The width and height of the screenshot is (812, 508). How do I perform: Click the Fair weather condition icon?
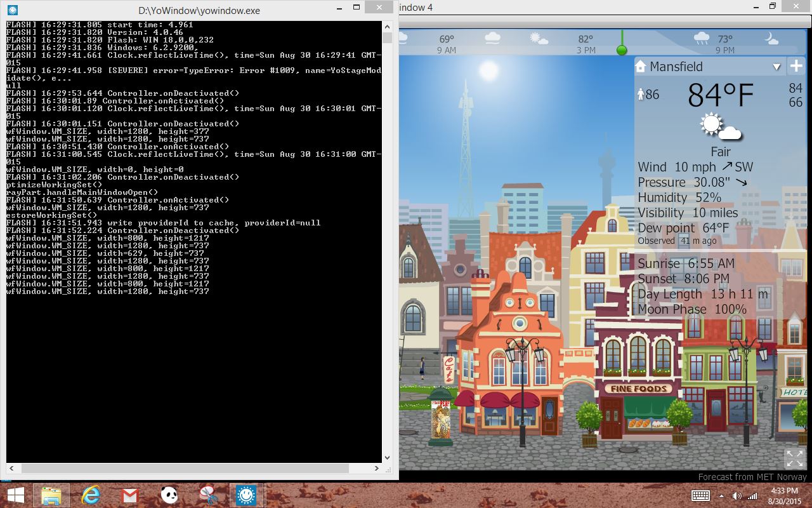coord(721,126)
